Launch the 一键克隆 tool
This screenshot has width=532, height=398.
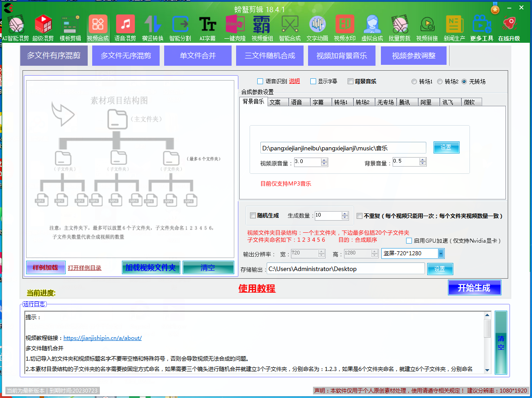click(x=235, y=28)
